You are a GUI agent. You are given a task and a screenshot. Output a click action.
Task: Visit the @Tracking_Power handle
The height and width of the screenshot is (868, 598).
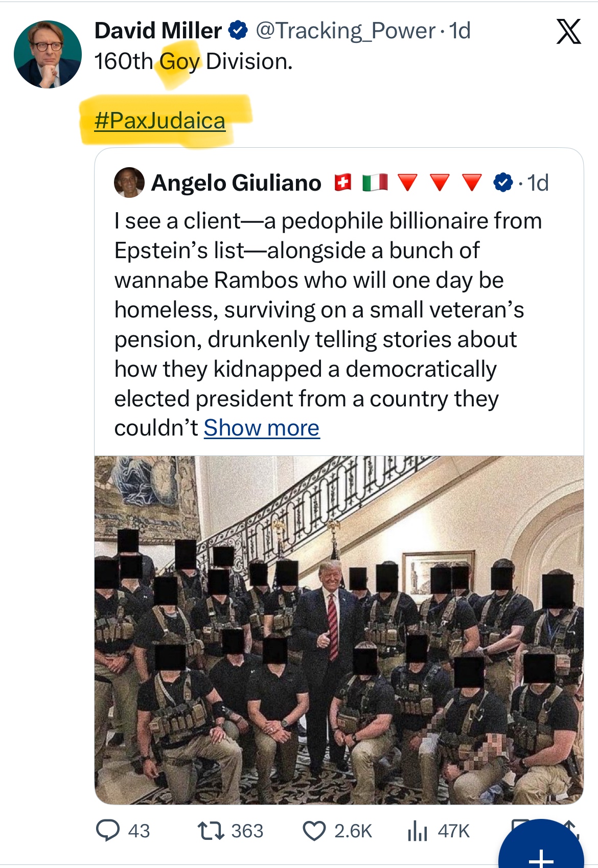[345, 31]
